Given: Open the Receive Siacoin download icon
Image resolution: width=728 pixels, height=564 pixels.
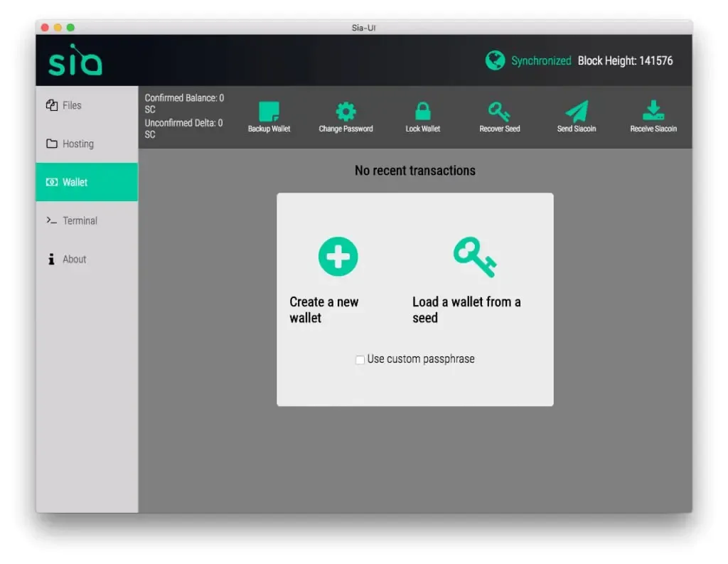Looking at the screenshot, I should (653, 110).
